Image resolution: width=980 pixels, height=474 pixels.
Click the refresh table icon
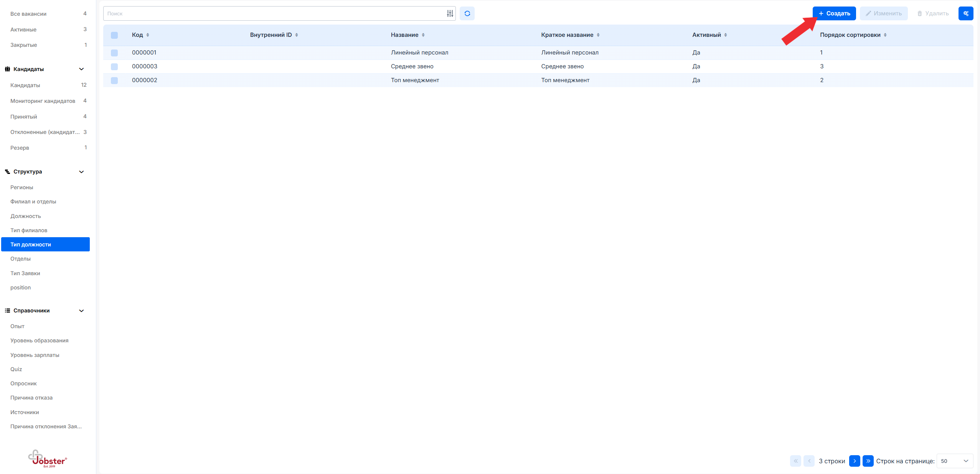467,13
